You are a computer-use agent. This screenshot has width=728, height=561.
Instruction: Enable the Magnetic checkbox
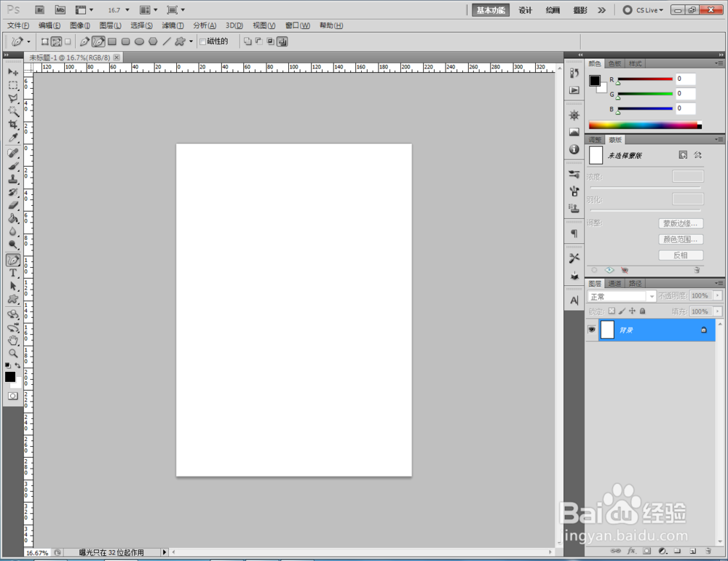coord(202,41)
